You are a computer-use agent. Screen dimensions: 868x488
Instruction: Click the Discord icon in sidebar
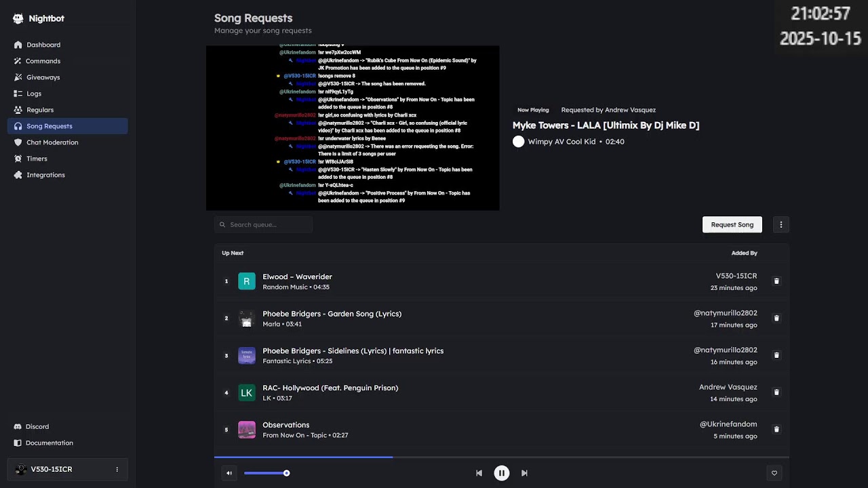coord(18,426)
